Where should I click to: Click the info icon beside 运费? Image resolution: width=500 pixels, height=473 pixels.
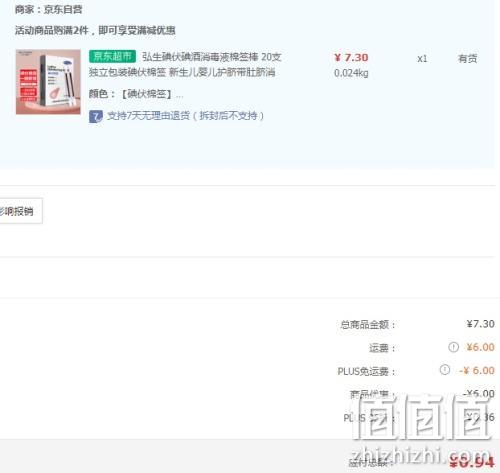click(x=453, y=347)
